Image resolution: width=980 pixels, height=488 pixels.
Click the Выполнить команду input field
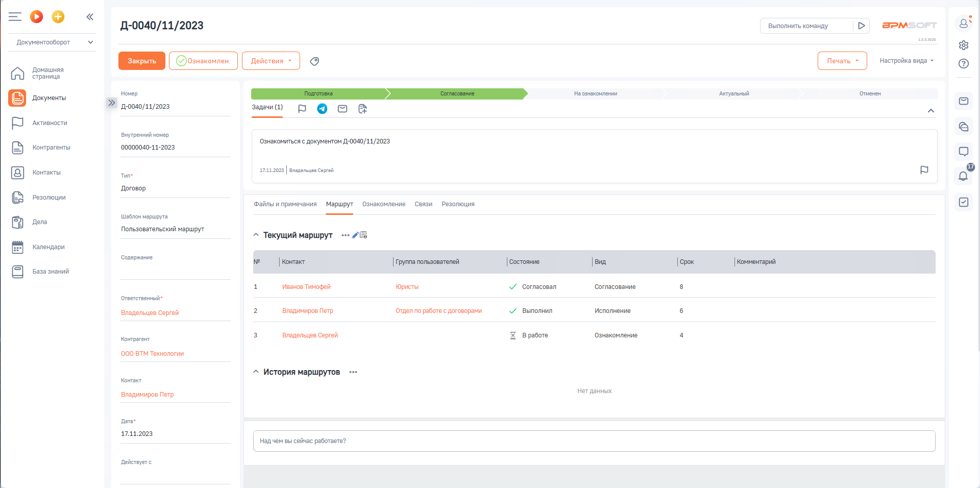806,26
